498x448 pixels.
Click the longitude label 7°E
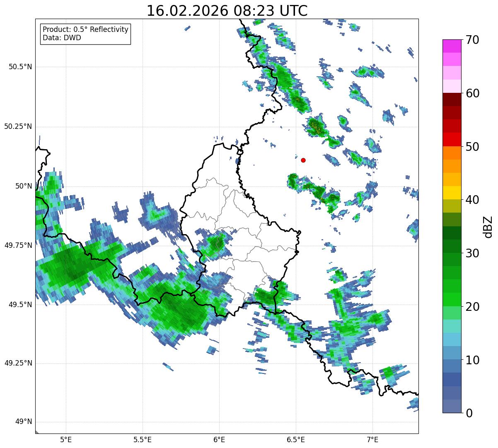[x=372, y=439]
